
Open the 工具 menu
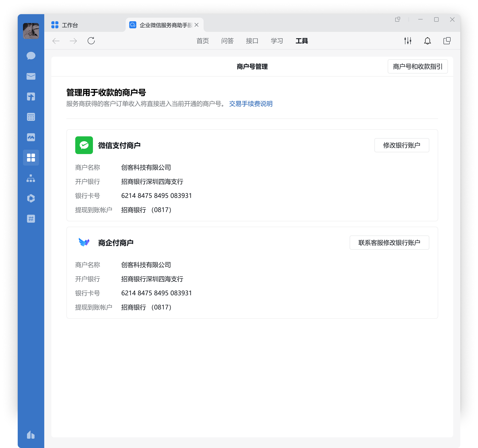coord(301,41)
